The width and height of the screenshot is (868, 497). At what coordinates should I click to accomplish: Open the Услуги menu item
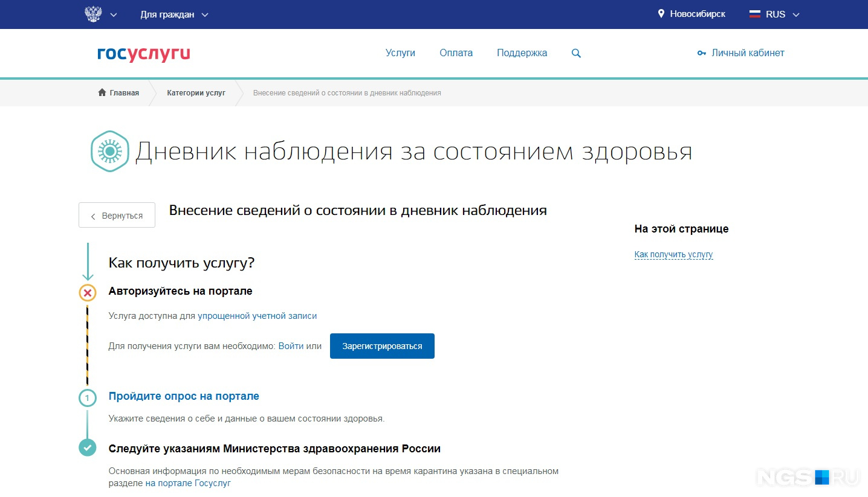pyautogui.click(x=400, y=53)
